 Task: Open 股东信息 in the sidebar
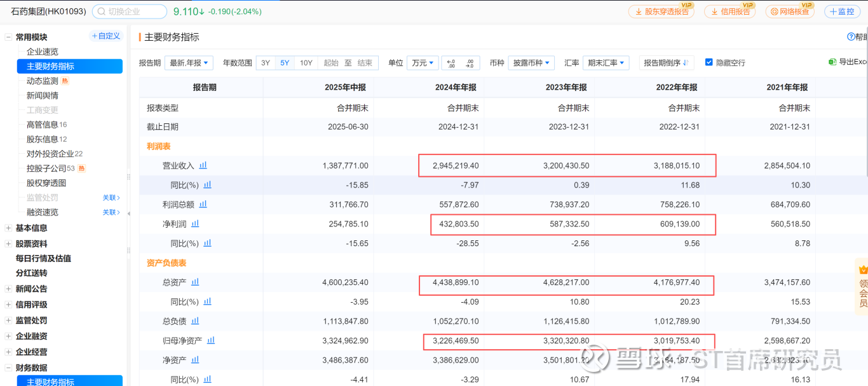pyautogui.click(x=42, y=139)
